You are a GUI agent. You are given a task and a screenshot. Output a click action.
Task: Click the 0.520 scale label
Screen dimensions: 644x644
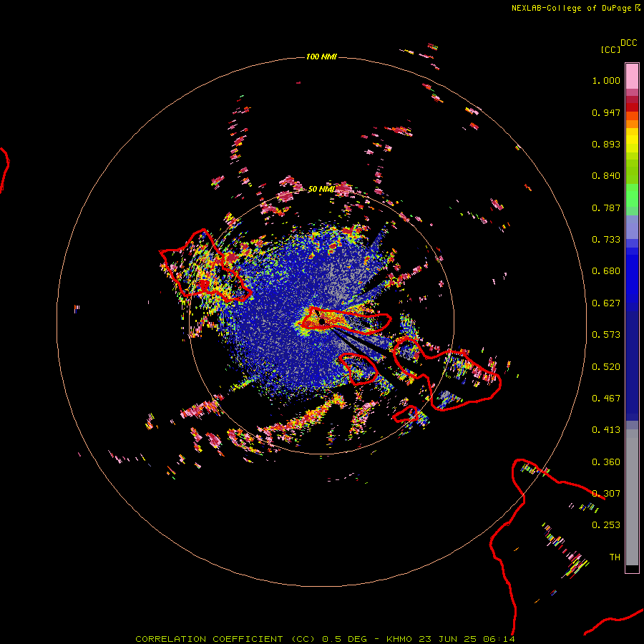606,367
